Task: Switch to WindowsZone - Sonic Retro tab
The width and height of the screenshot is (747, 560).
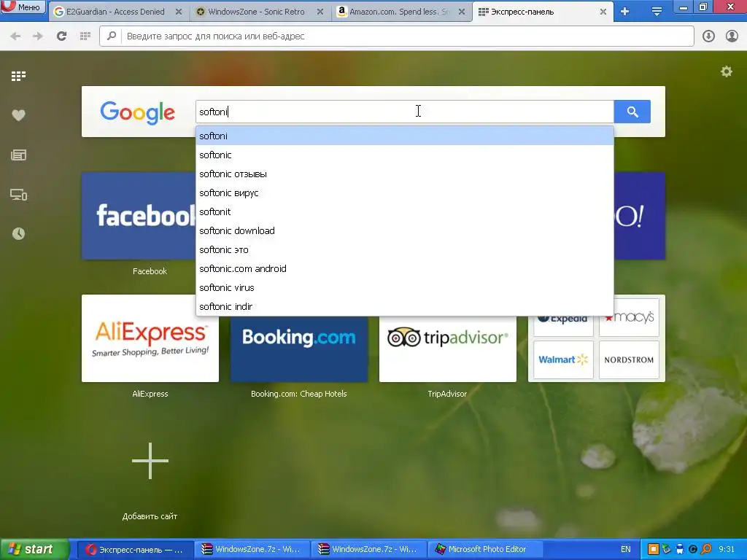Action: [x=256, y=12]
